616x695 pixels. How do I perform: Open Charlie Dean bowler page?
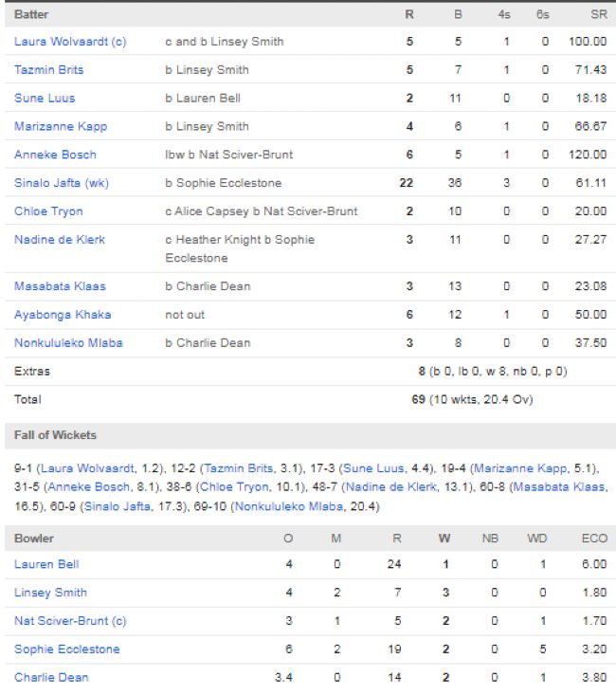(49, 678)
